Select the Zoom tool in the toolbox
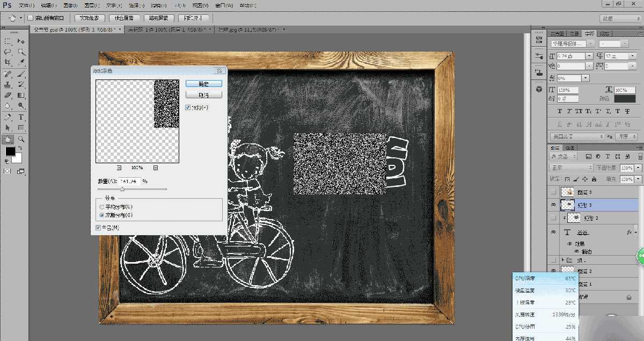644x341 pixels. pyautogui.click(x=21, y=139)
